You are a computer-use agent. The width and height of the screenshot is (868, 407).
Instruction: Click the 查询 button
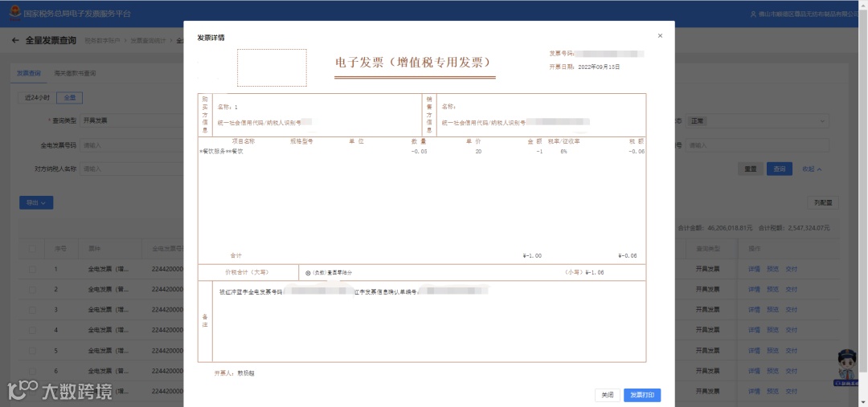780,169
